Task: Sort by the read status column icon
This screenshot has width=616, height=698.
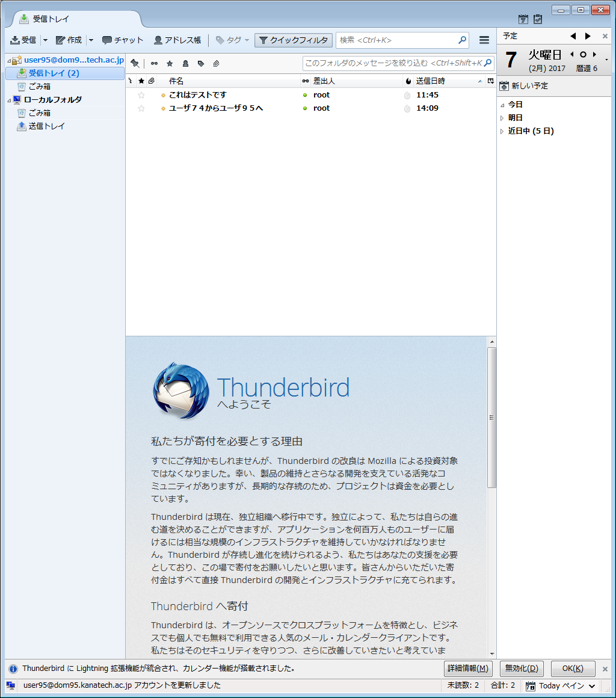Action: 306,81
